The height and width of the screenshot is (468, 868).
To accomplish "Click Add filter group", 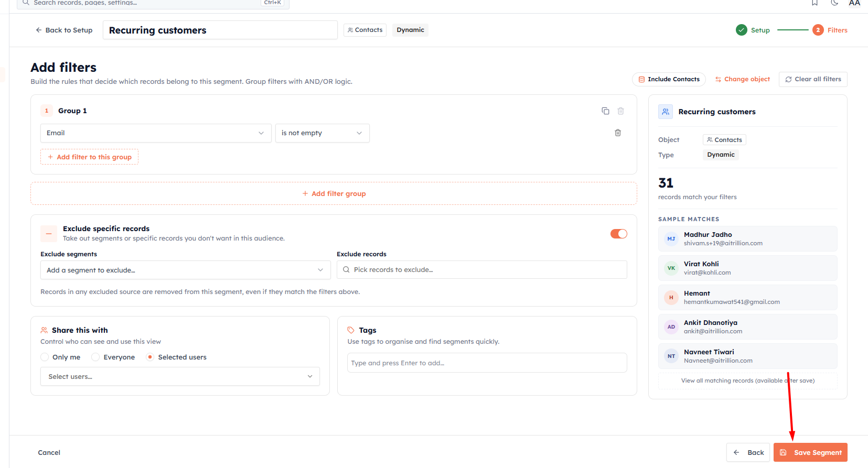I will tap(334, 193).
